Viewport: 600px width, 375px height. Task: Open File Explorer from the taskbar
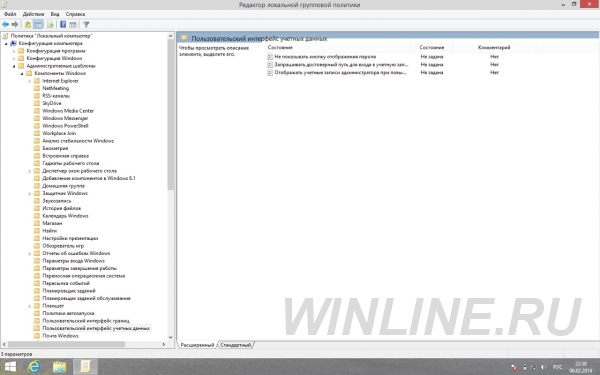[x=59, y=367]
